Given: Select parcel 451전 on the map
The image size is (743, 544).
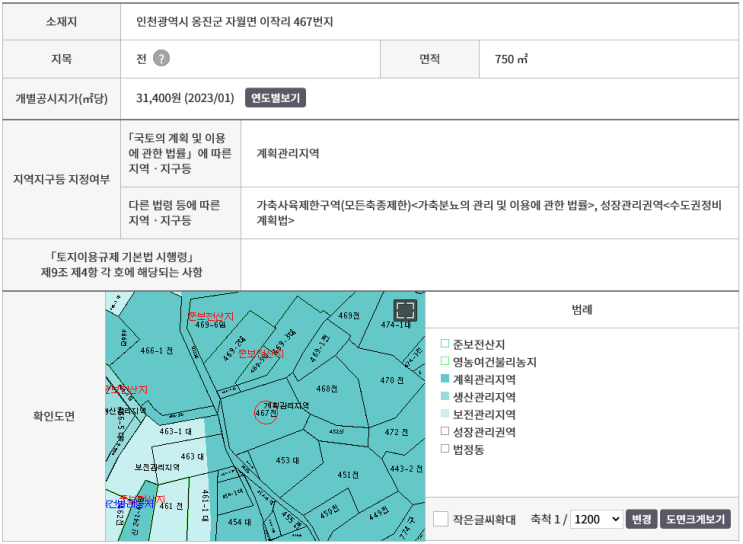Looking at the screenshot, I should (x=348, y=475).
